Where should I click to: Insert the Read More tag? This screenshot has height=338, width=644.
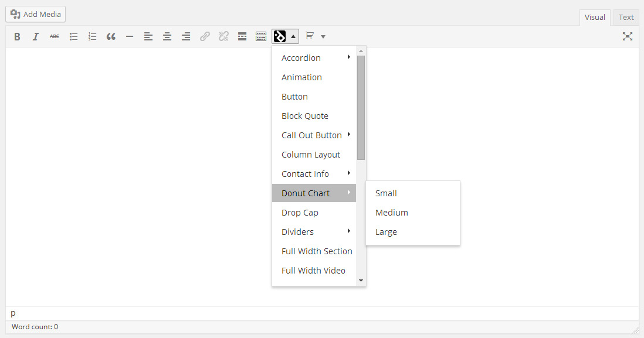coord(242,36)
